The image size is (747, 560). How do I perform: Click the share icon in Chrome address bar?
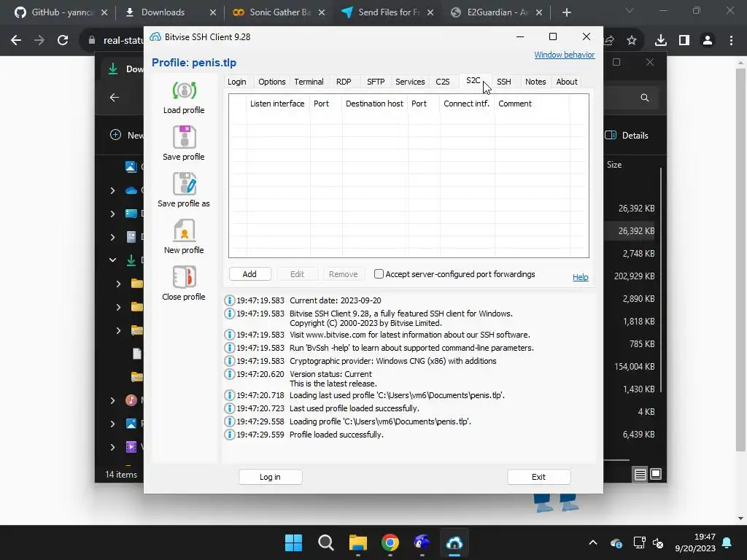tap(609, 40)
